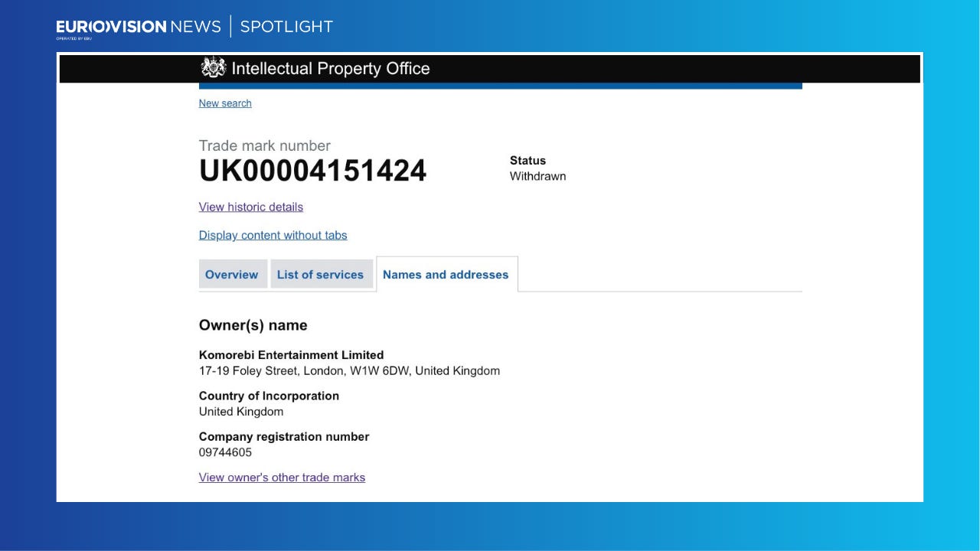Viewport: 980px width, 551px height.
Task: Click Display content without tabs link
Action: click(273, 235)
